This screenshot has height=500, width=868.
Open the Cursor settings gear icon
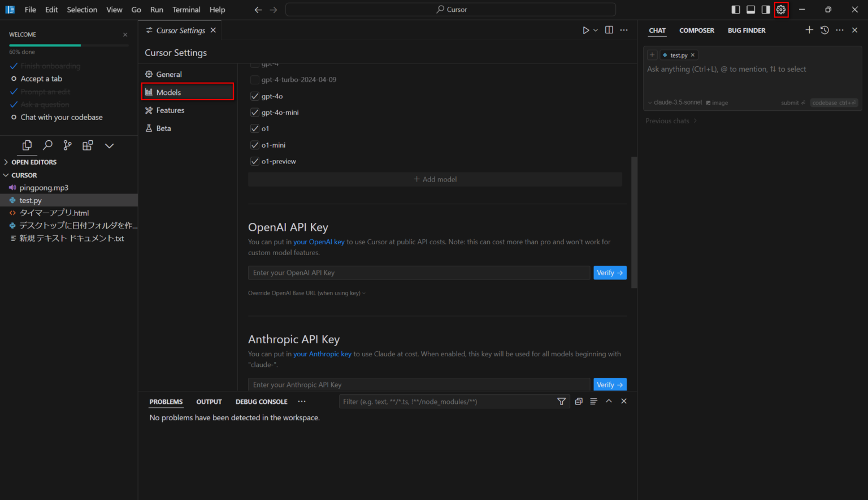(x=781, y=10)
